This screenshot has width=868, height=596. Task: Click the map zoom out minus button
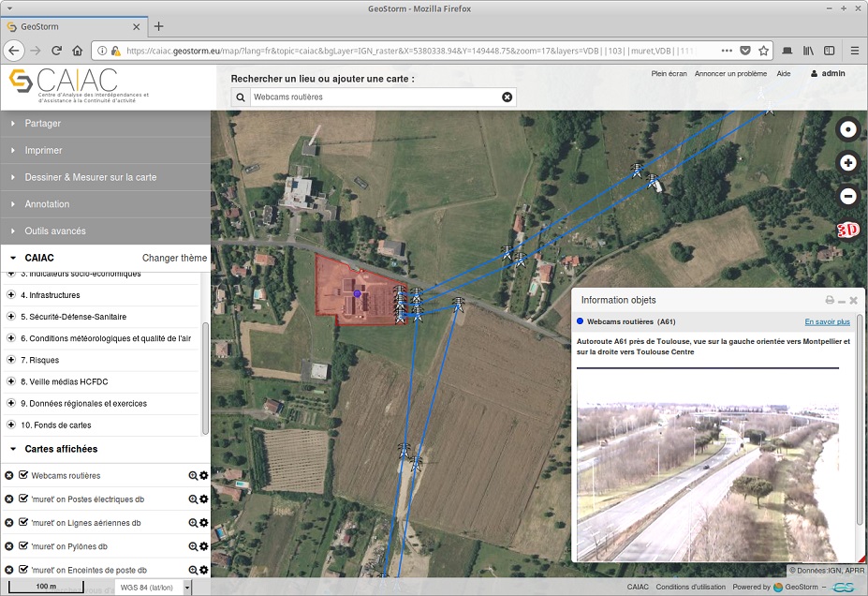(847, 196)
